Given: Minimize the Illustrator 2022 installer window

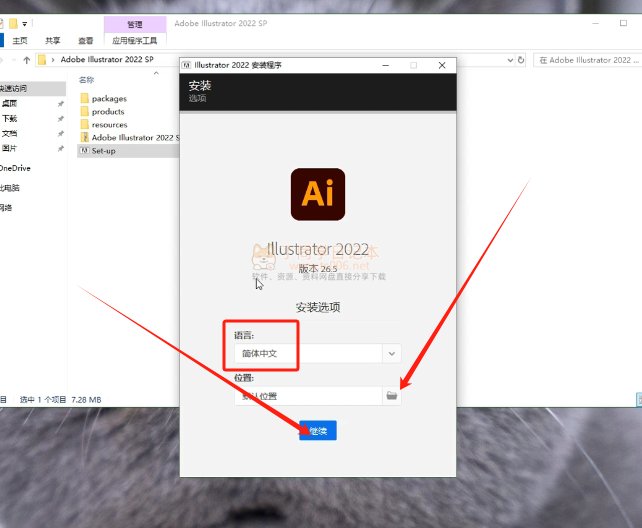Looking at the screenshot, I should click(385, 65).
